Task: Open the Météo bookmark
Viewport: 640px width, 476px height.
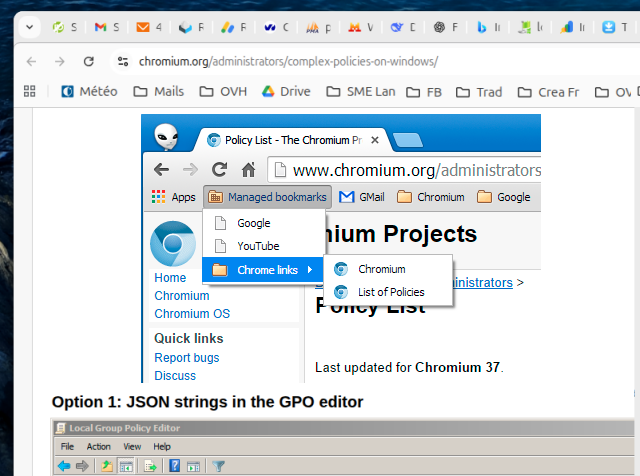Action: coord(88,92)
